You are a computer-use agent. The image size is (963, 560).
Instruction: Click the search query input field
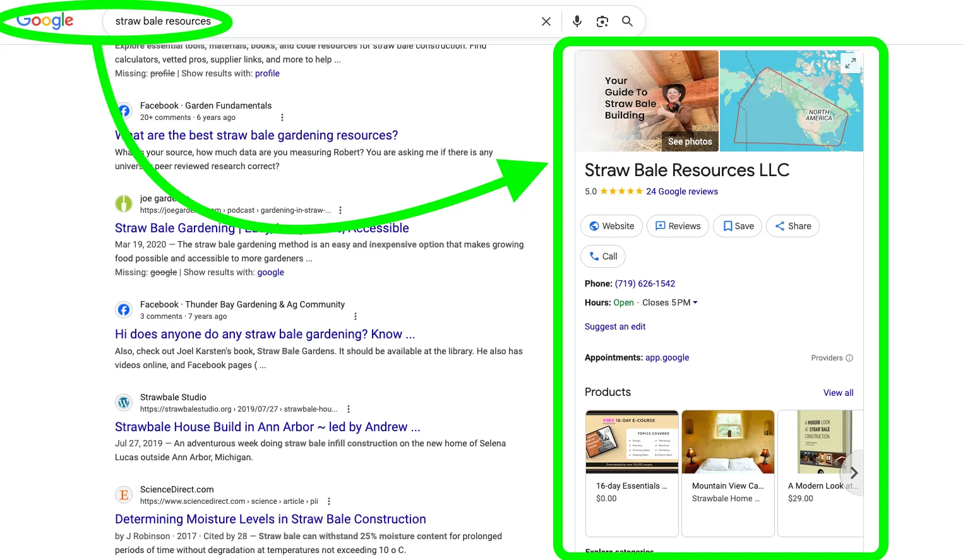[x=322, y=21]
